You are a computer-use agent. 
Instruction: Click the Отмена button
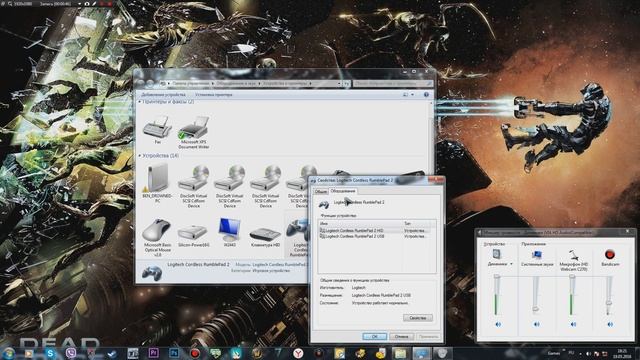tap(402, 336)
